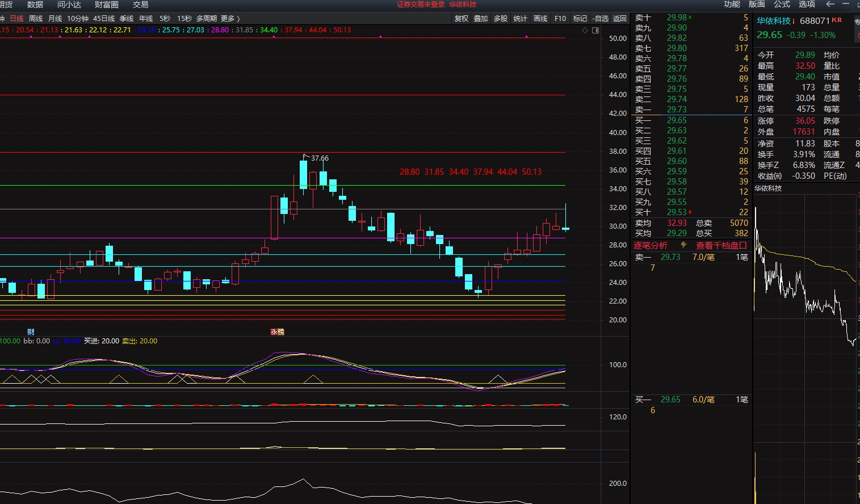Remove stock from watchlist via -自选
The image size is (860, 504).
point(600,19)
